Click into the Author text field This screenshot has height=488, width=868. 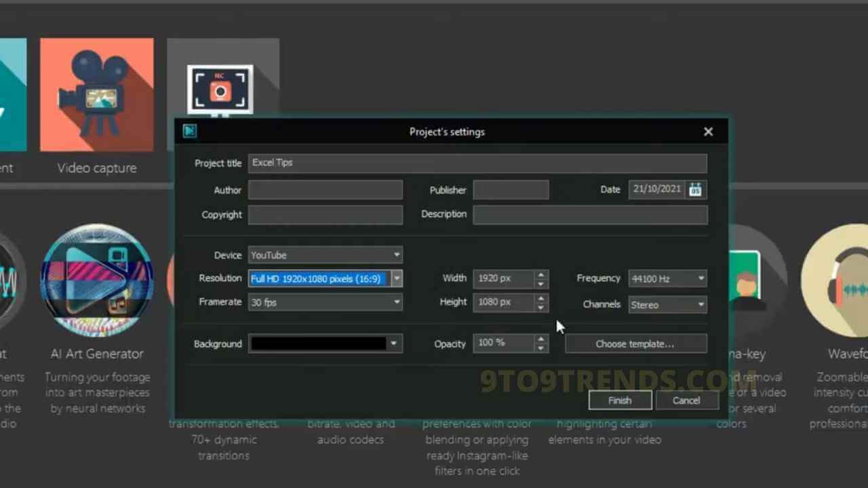[325, 190]
